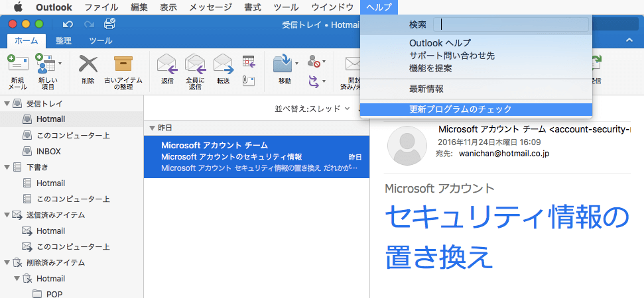Click the purple Rules arrows icon
This screenshot has width=644, height=298.
point(314,81)
